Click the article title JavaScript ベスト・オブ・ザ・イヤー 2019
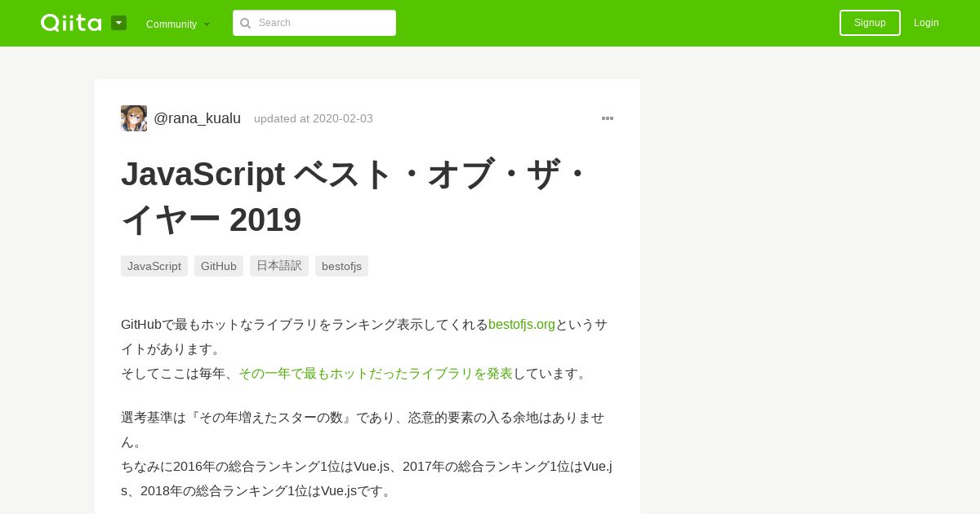Image resolution: width=980 pixels, height=514 pixels. pyautogui.click(x=355, y=197)
